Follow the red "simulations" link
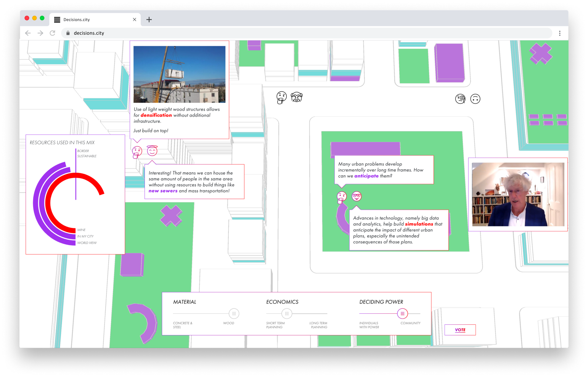The height and width of the screenshot is (377, 588). pos(419,224)
